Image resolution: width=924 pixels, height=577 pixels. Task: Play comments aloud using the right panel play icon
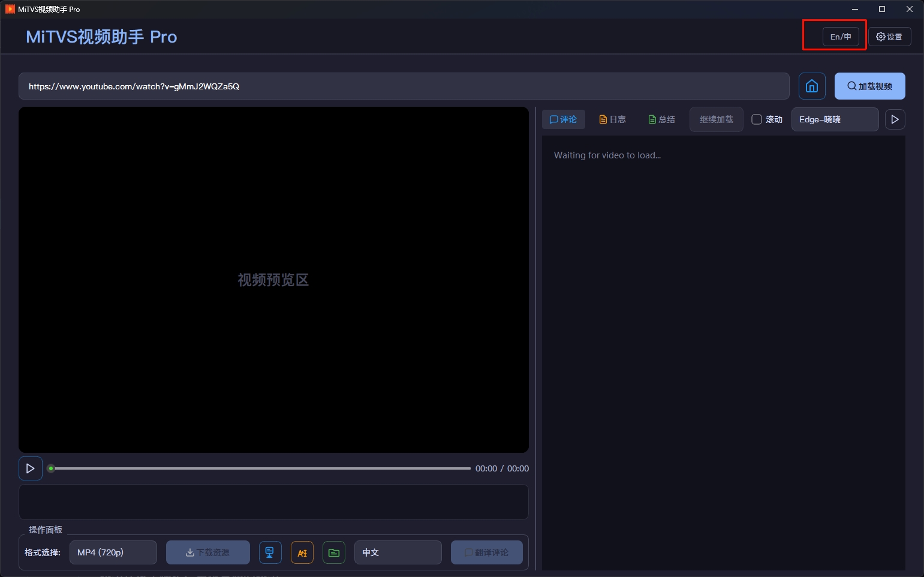(895, 119)
